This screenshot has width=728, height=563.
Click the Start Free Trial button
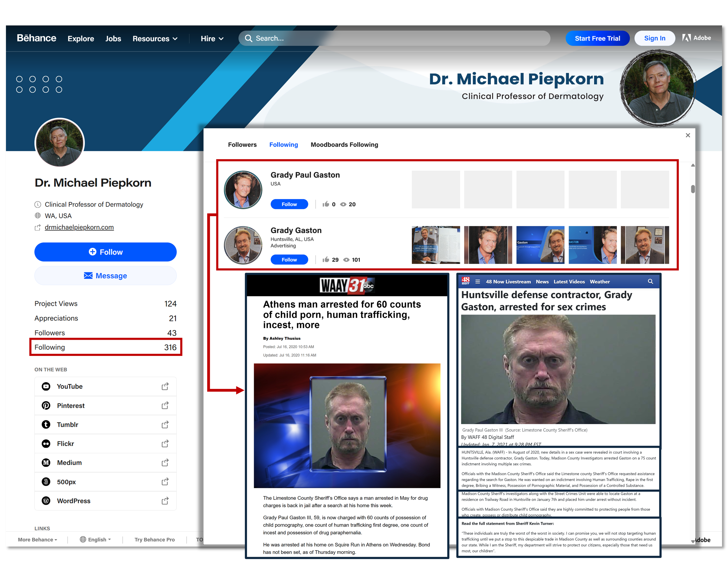pos(597,38)
